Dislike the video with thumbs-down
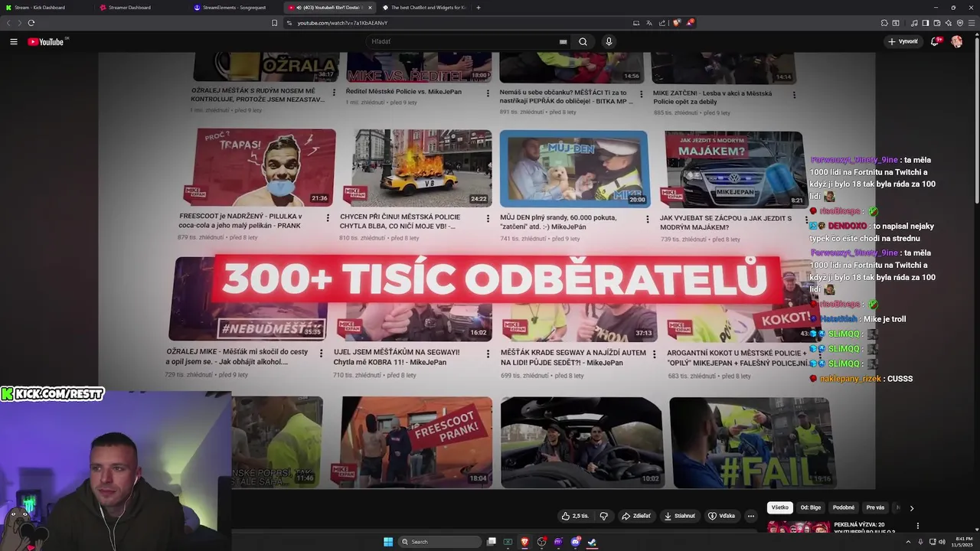 tap(603, 516)
